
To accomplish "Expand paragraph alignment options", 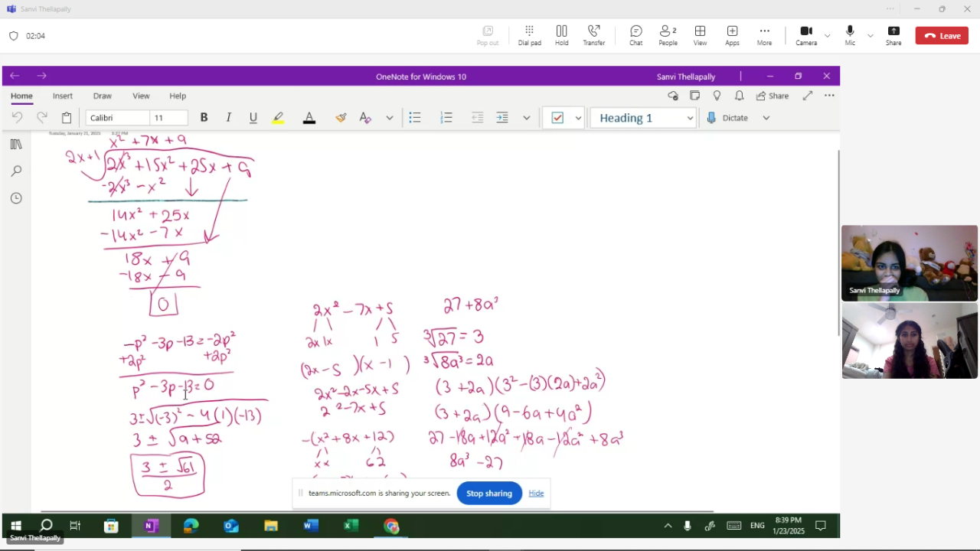I will 527,118.
